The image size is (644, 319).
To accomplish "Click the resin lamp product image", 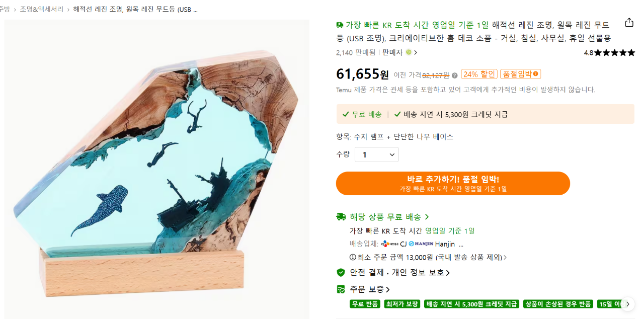I will coord(157,169).
